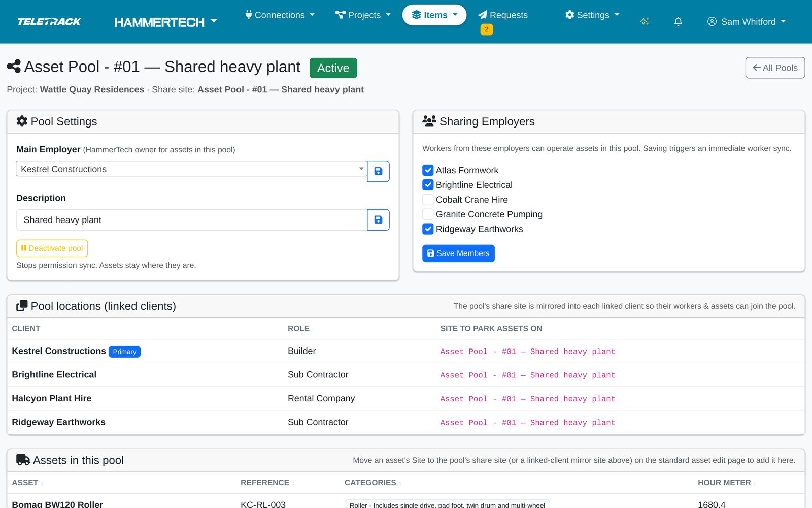Click the TeleTrack logo

[49, 22]
